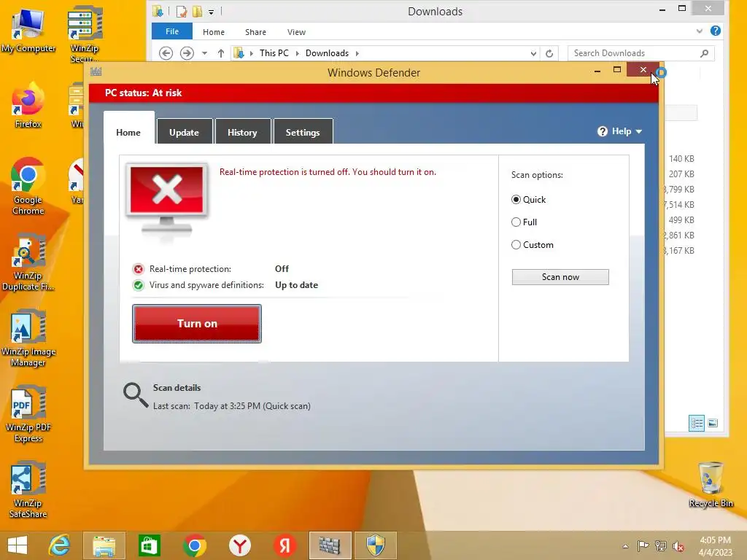Switch Explorer to details view icon

point(697,423)
